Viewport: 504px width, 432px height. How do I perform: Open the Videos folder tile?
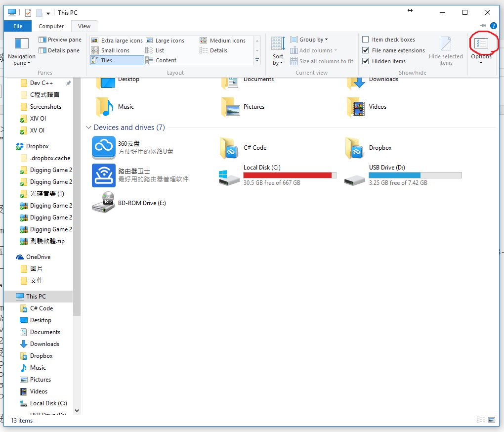(367, 107)
